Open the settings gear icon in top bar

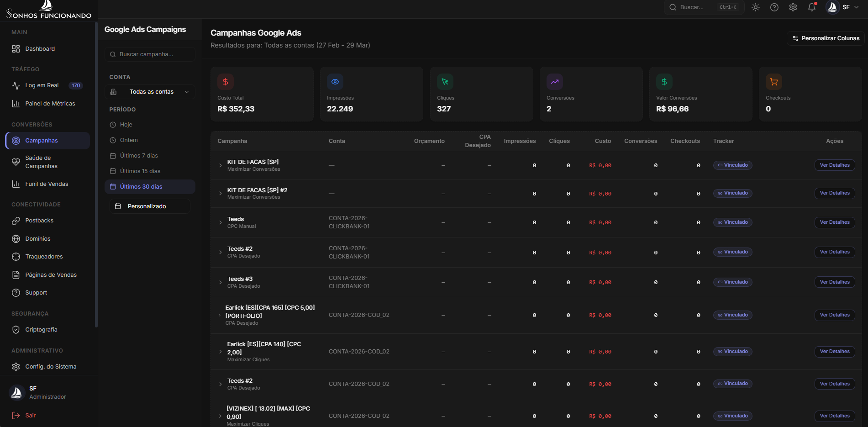793,7
